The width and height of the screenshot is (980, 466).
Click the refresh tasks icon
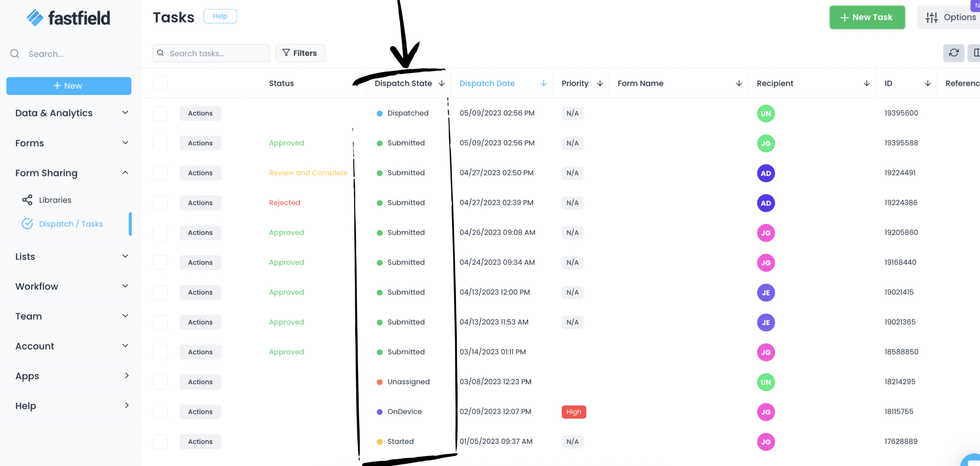tap(953, 53)
